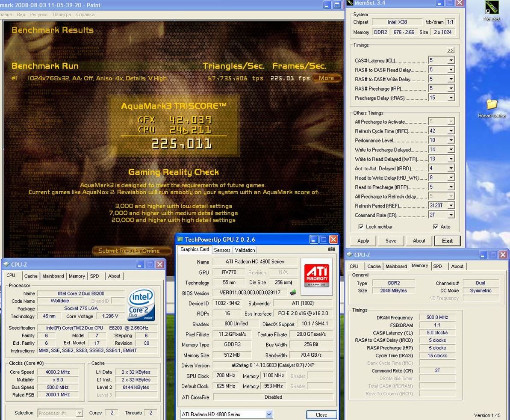Click the Version 1.45 label in CPU-Z
Screen dimensions: 510x420
click(x=487, y=415)
